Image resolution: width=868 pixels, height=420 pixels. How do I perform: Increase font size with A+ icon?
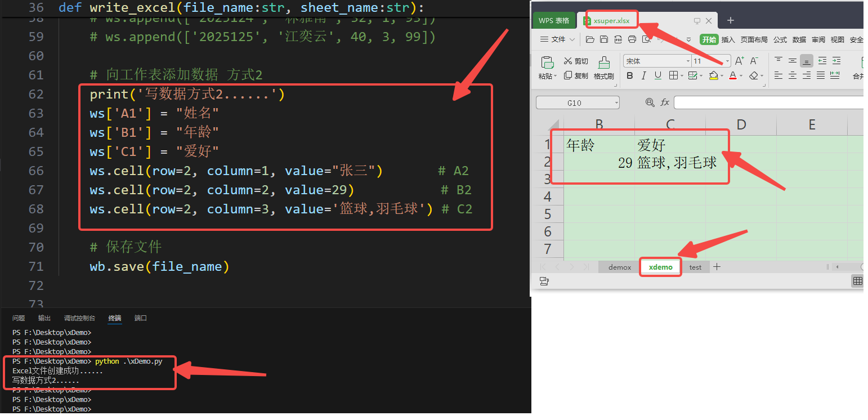[740, 61]
